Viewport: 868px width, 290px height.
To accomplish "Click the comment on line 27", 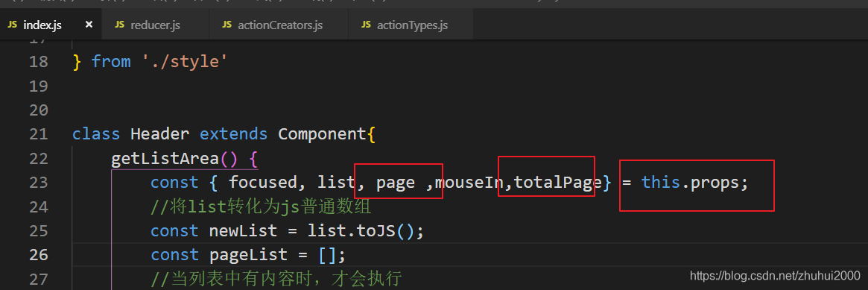I will point(276,280).
